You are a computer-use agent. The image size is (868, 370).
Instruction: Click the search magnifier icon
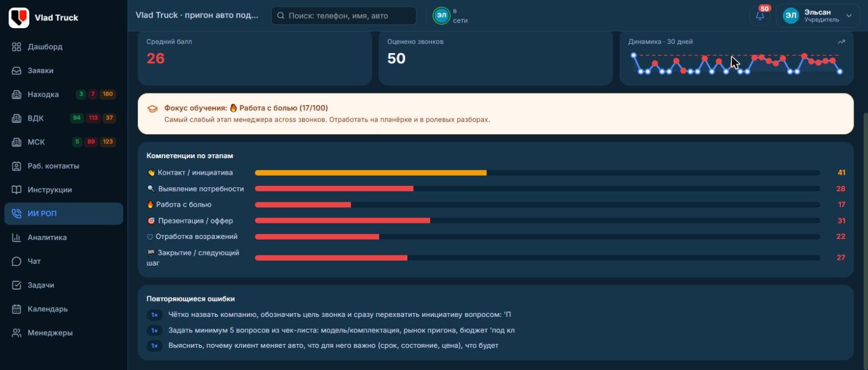[281, 16]
